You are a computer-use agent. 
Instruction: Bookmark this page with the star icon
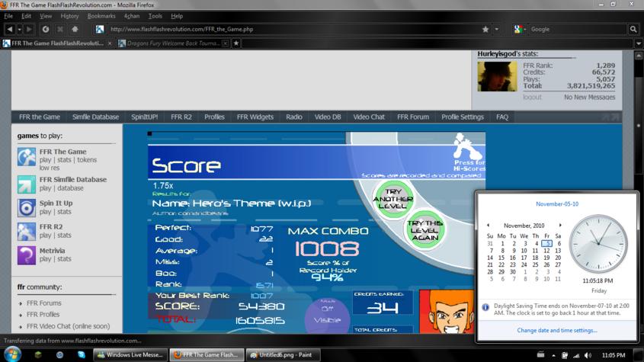(x=485, y=29)
